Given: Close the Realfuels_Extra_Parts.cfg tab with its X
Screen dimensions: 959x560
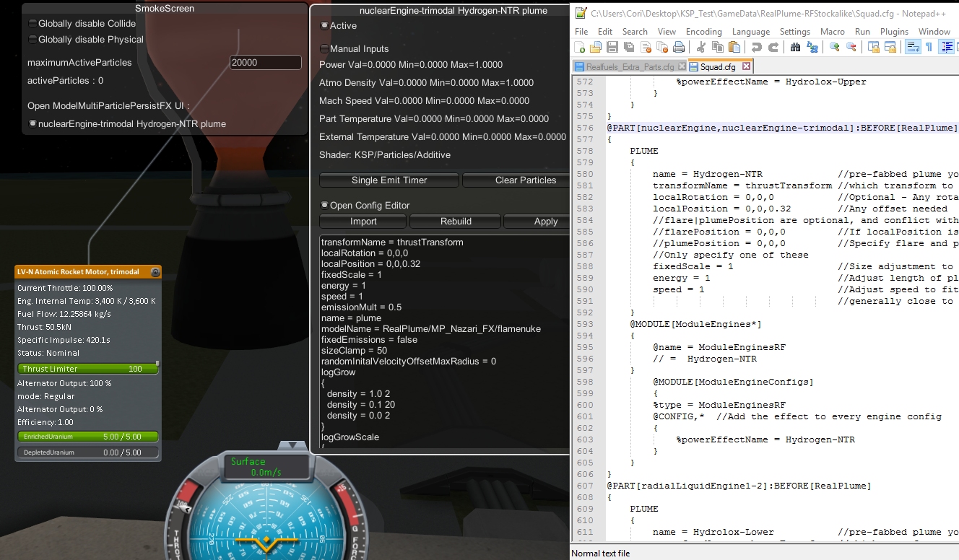Looking at the screenshot, I should 680,66.
